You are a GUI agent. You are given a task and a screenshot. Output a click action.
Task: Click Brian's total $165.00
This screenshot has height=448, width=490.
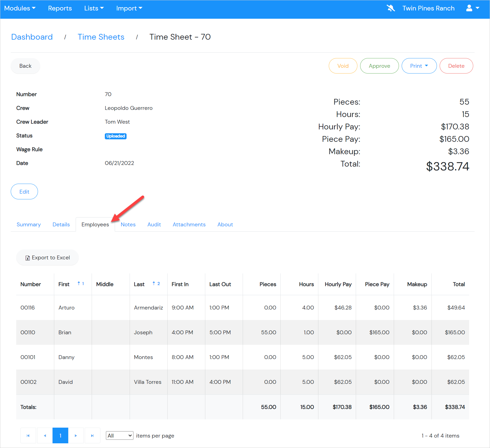[455, 332]
